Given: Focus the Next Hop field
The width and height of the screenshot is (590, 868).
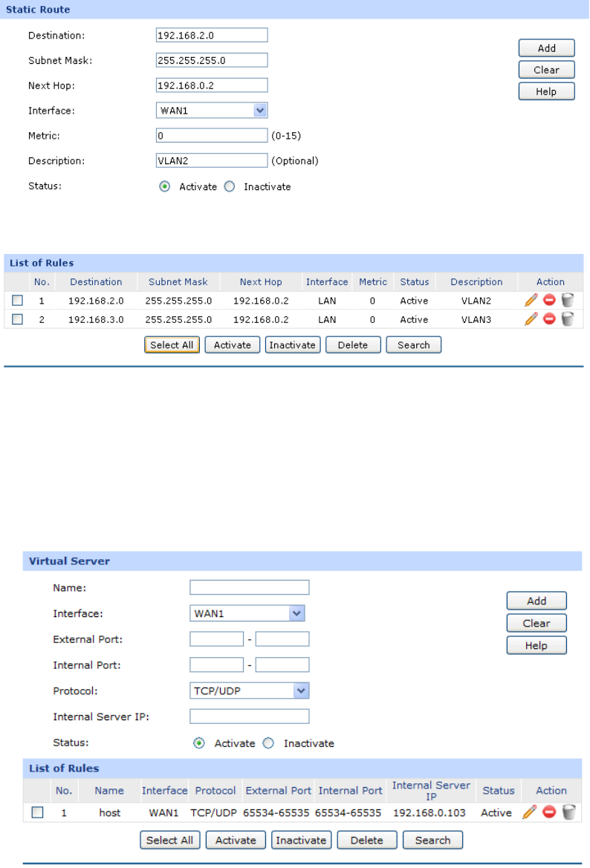Looking at the screenshot, I should [212, 85].
